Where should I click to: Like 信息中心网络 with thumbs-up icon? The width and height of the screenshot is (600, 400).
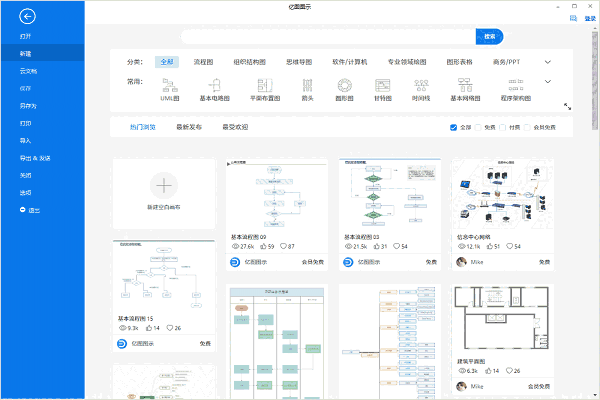[x=490, y=246]
